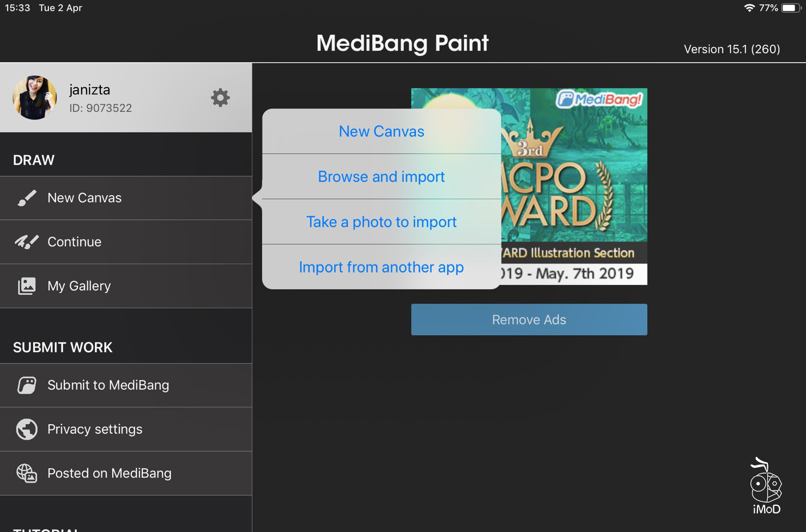Viewport: 806px width, 532px height.
Task: Choose Import from another app option
Action: pos(381,267)
